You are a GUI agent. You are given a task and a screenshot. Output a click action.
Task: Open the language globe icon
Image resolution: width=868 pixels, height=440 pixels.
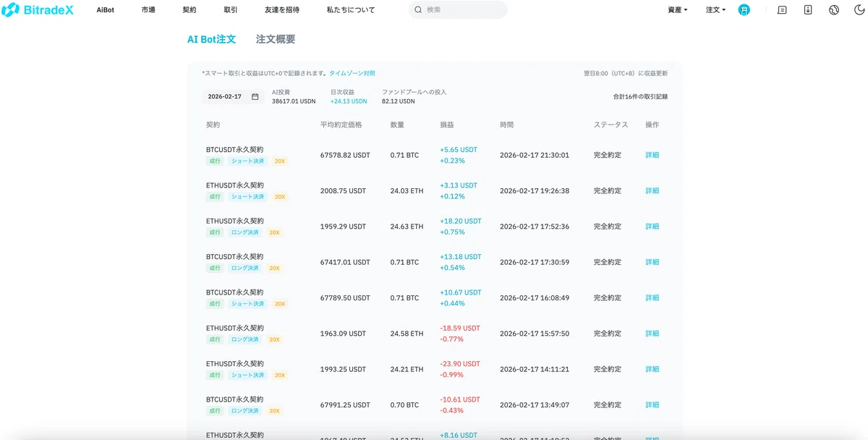coord(834,10)
